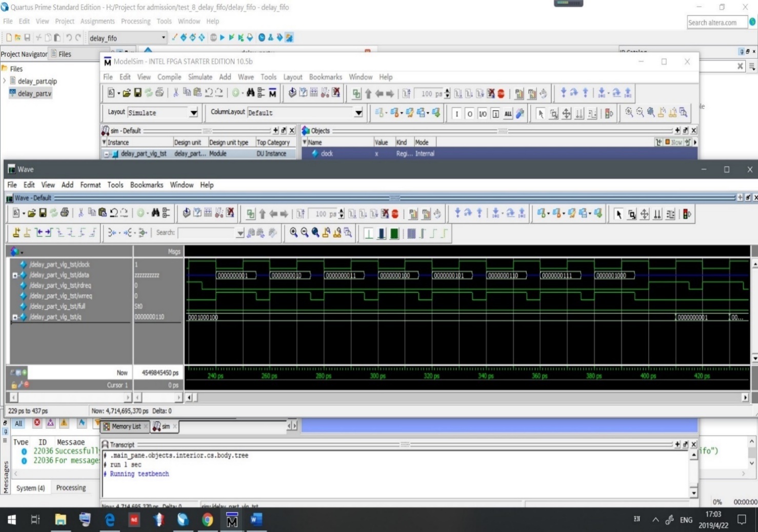This screenshot has height=532, width=758.
Task: Click the Save icon in Wave toolbar
Action: (43, 213)
